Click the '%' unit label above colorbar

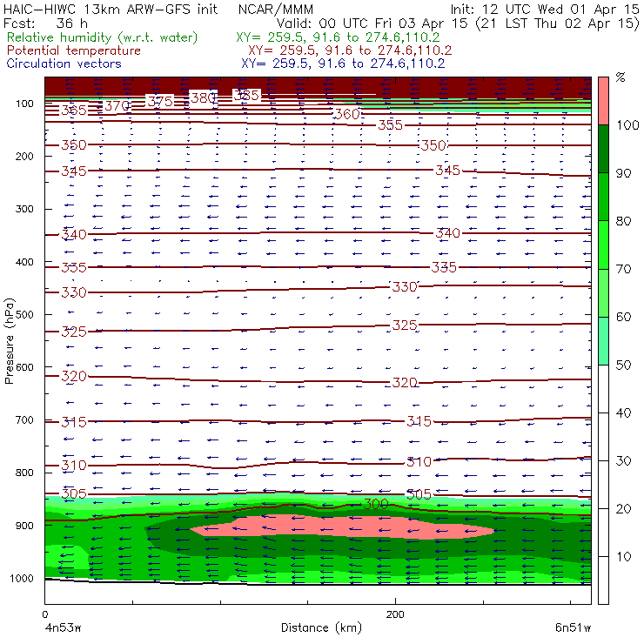click(621, 77)
